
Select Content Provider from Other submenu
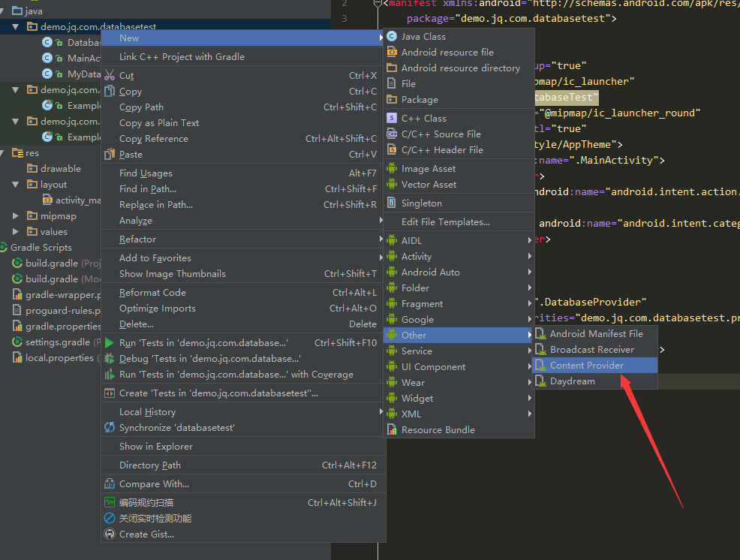[594, 366]
